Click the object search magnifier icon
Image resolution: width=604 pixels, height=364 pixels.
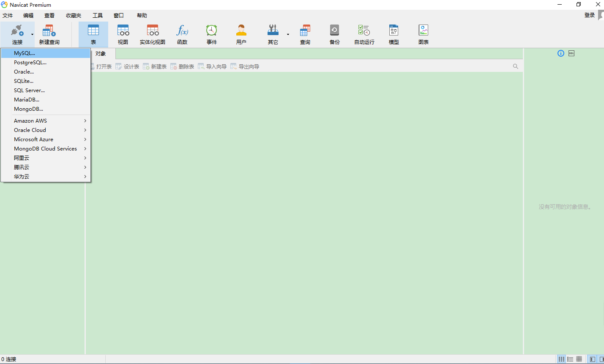[516, 66]
